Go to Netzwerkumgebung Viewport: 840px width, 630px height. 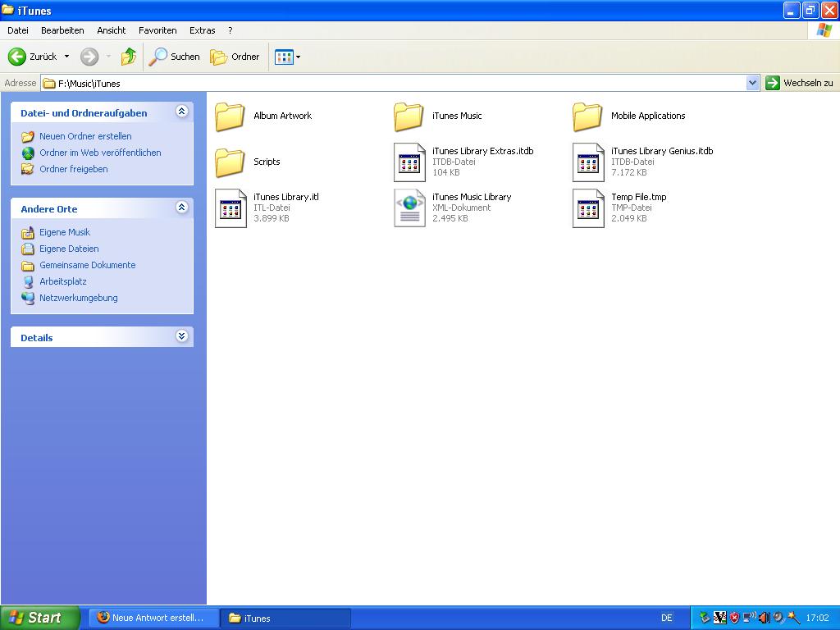(79, 298)
